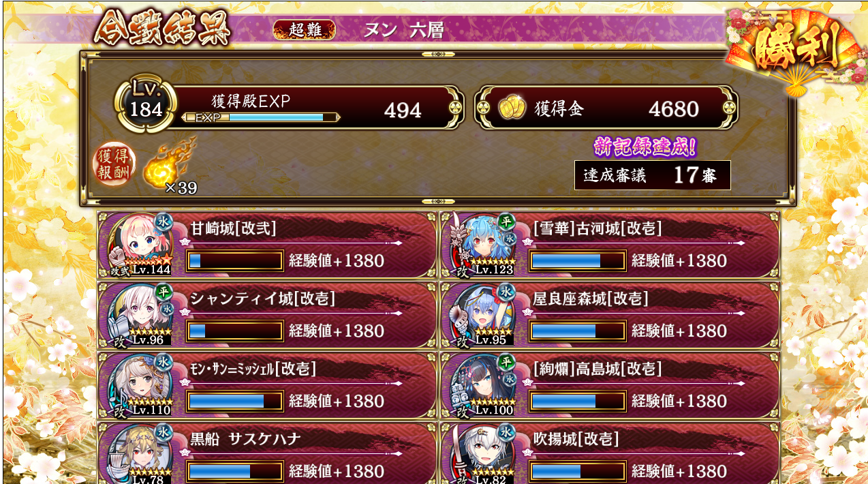Screen dimensions: 868x484
Task: Click the 新記録達成! banner text
Action: point(646,147)
